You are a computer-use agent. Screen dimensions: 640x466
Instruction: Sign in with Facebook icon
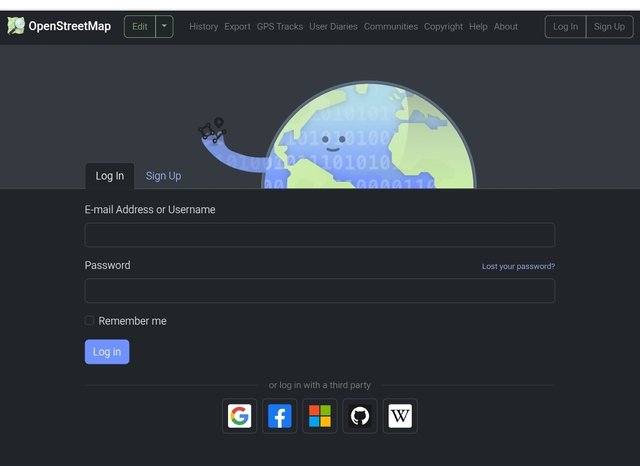tap(280, 416)
